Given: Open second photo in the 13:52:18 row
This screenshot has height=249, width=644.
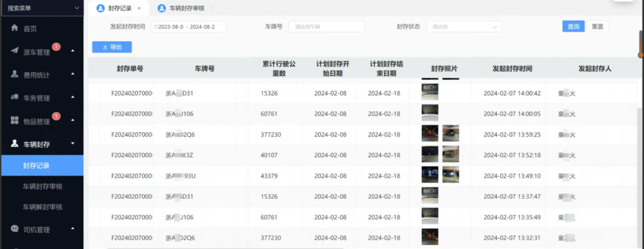Looking at the screenshot, I should pos(451,154).
